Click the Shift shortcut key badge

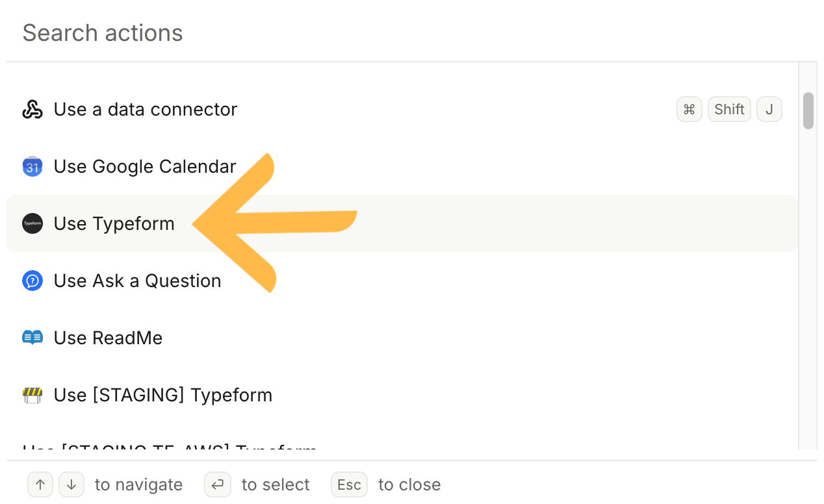pos(729,110)
